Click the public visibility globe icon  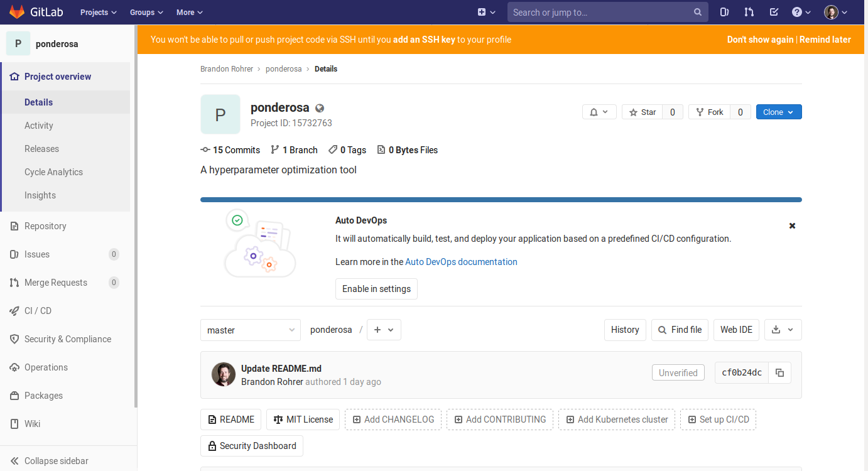tap(320, 108)
